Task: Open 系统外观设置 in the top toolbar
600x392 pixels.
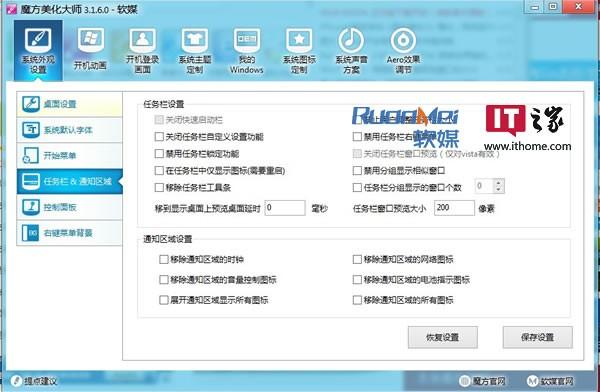Action: pos(38,50)
